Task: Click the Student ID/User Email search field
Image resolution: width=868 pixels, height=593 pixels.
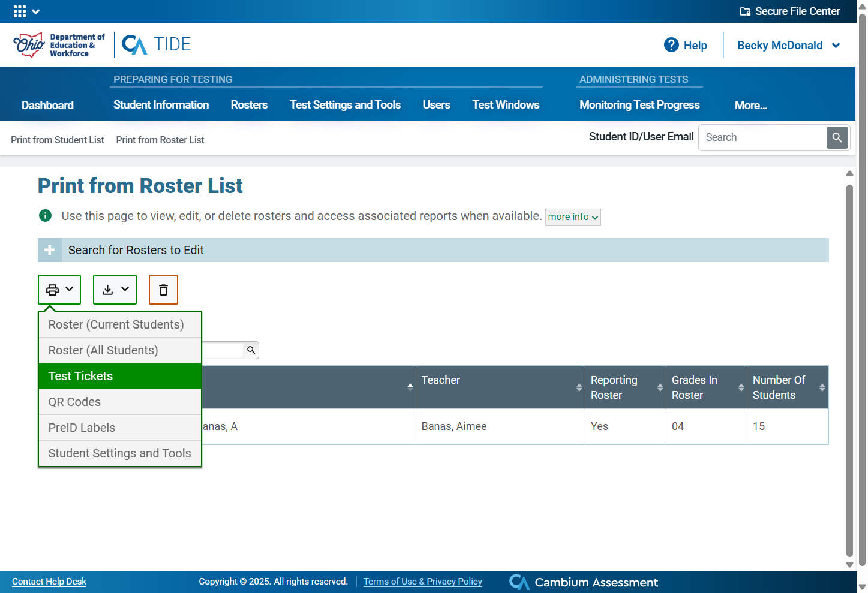Action: 762,137
